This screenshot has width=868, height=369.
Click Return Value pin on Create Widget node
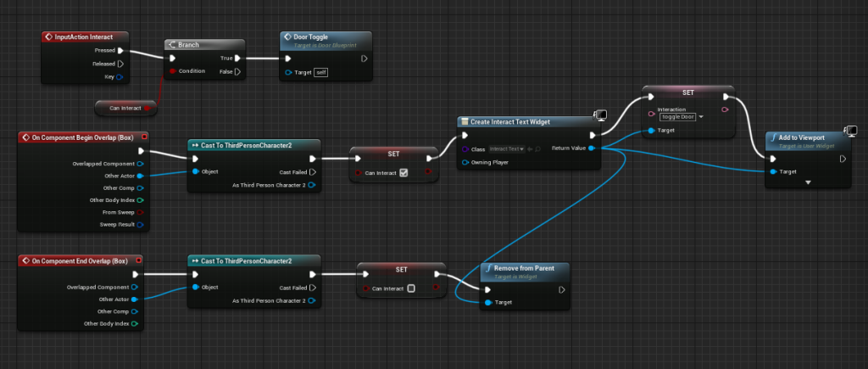point(591,148)
